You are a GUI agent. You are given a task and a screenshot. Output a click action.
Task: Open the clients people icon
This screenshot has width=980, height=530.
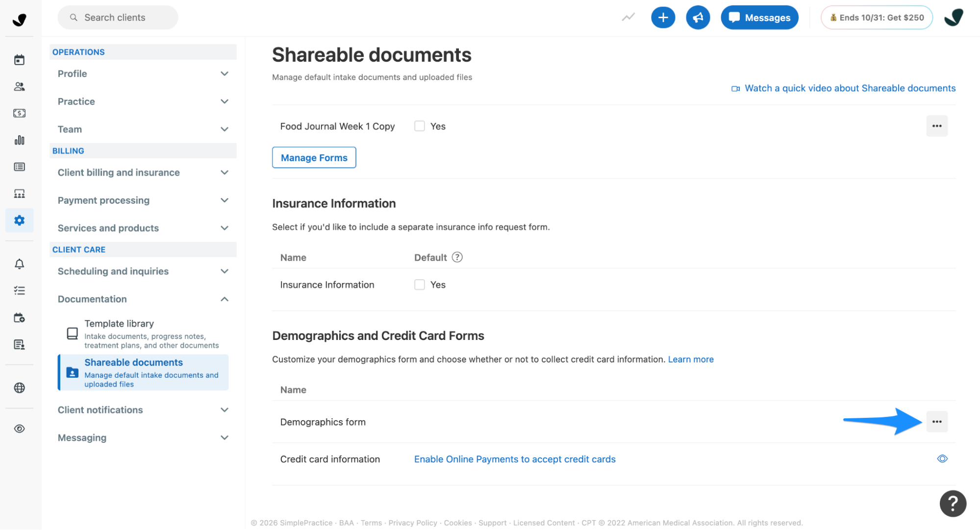(19, 87)
